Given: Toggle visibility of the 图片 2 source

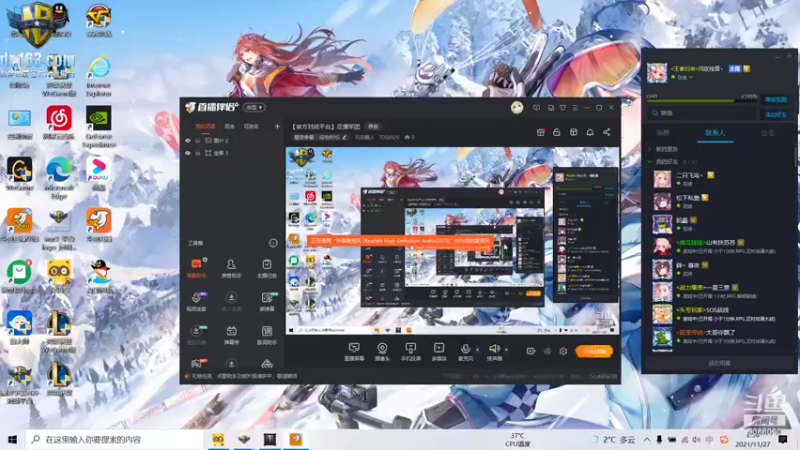Looking at the screenshot, I should pos(188,140).
